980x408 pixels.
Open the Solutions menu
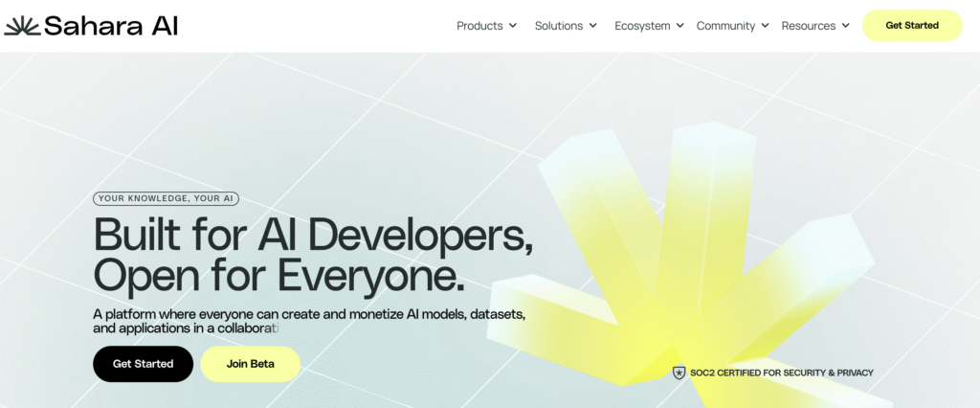559,26
